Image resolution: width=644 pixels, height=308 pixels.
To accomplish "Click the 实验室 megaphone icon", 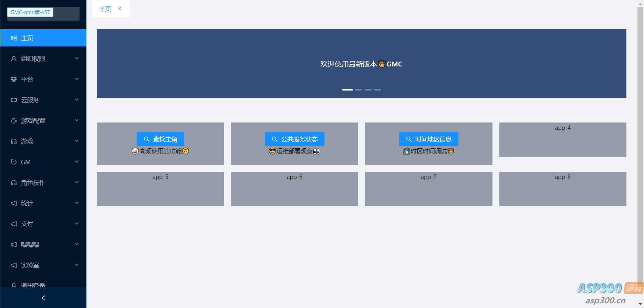I will tap(14, 265).
